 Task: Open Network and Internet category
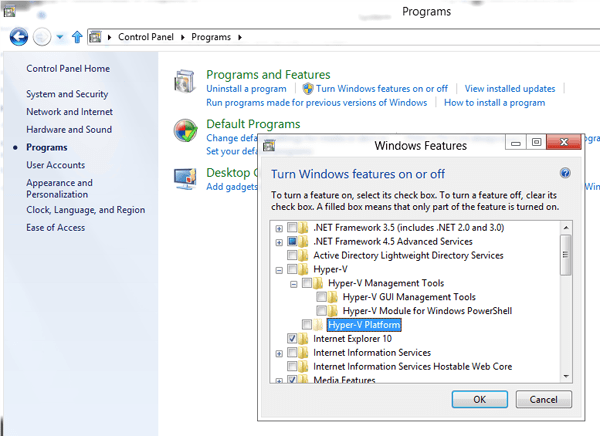tap(69, 112)
